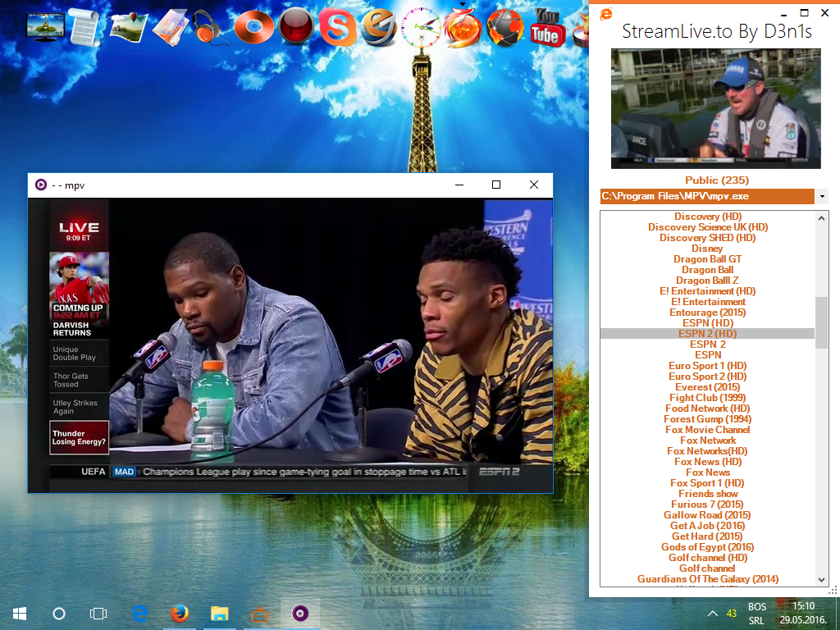
Task: Launch Skype from the dock
Action: (x=337, y=27)
